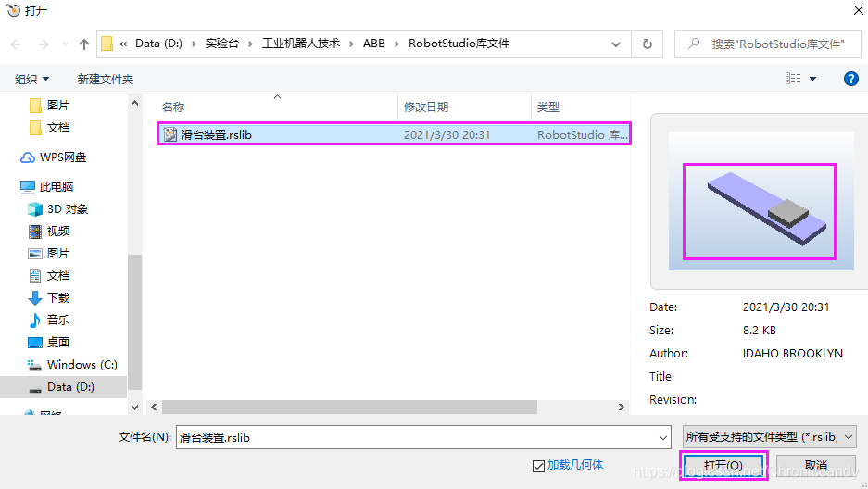The image size is (868, 489).
Task: Go forward to next folder
Action: (x=44, y=44)
